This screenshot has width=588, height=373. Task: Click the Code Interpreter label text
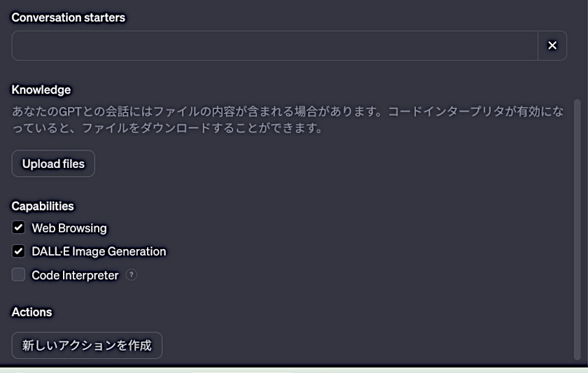click(x=75, y=275)
